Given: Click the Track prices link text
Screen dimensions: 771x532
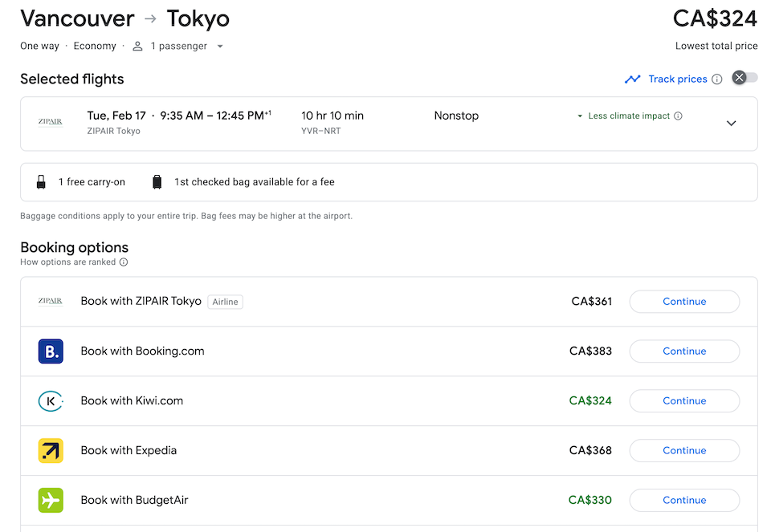Looking at the screenshot, I should pyautogui.click(x=677, y=79).
